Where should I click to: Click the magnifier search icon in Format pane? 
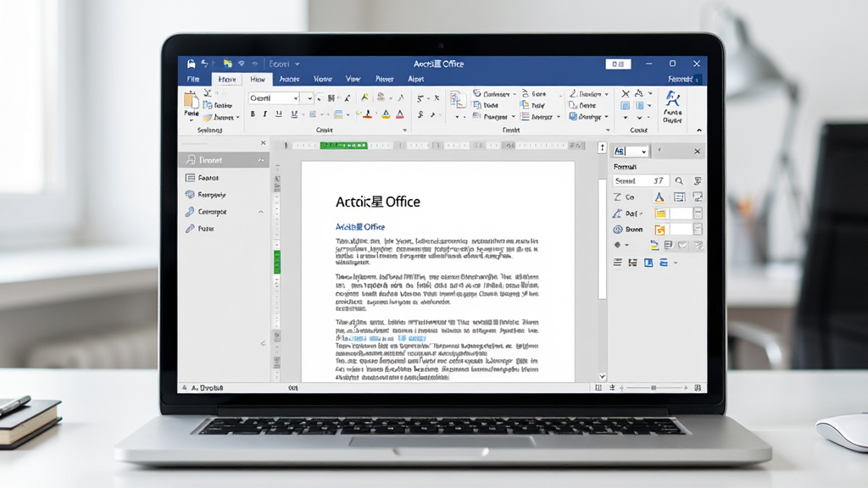(679, 181)
